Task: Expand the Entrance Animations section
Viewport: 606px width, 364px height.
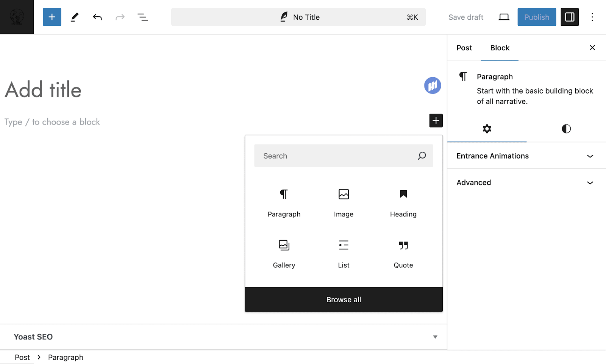Action: [x=526, y=156]
